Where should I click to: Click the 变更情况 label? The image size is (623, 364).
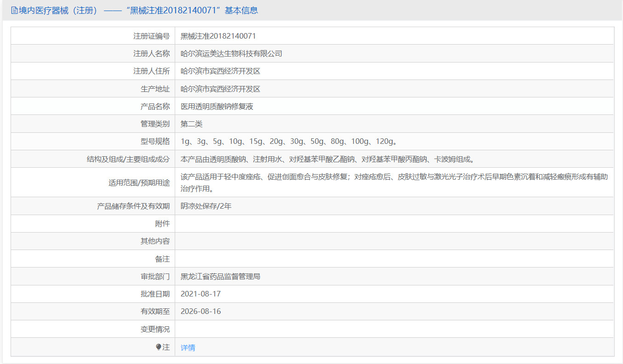[x=155, y=329]
